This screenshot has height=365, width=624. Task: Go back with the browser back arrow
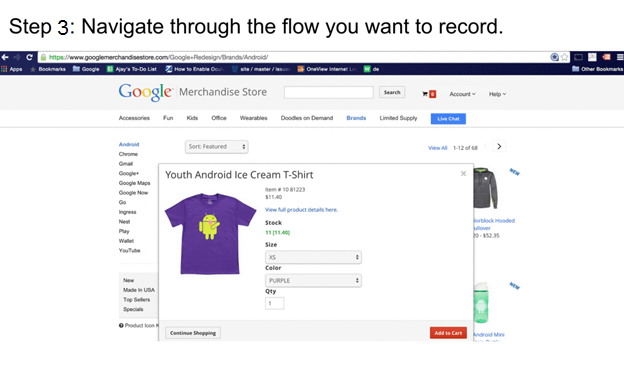(5, 57)
